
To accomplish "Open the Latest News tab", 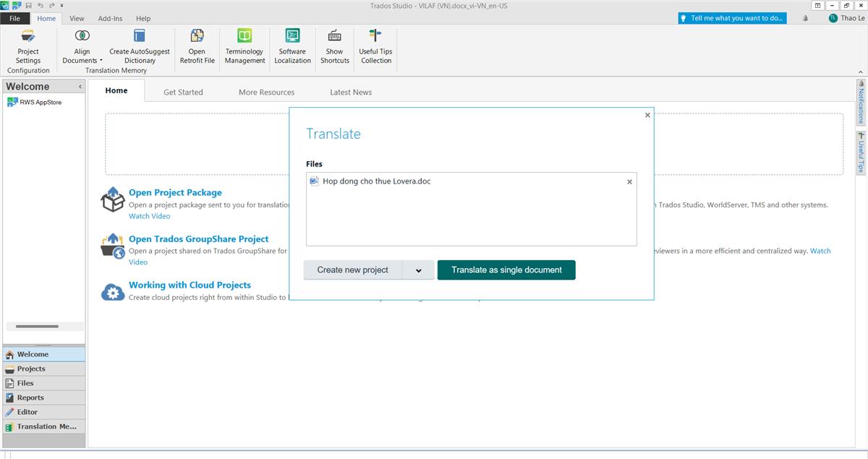I will point(351,92).
